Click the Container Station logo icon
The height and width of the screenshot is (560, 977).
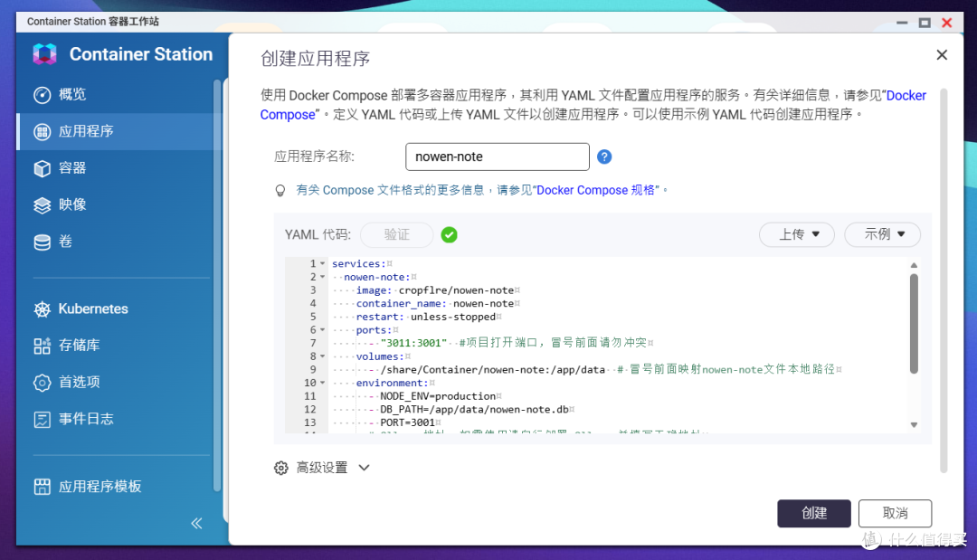click(x=45, y=54)
